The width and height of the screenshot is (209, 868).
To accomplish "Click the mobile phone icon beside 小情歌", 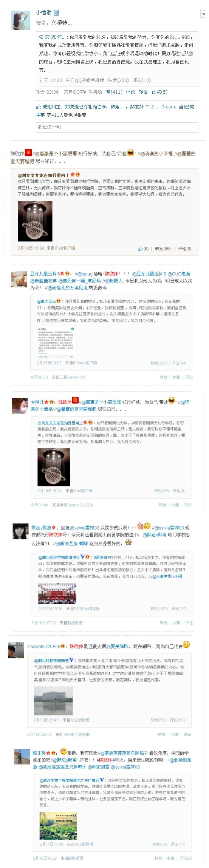I will pos(56,13).
